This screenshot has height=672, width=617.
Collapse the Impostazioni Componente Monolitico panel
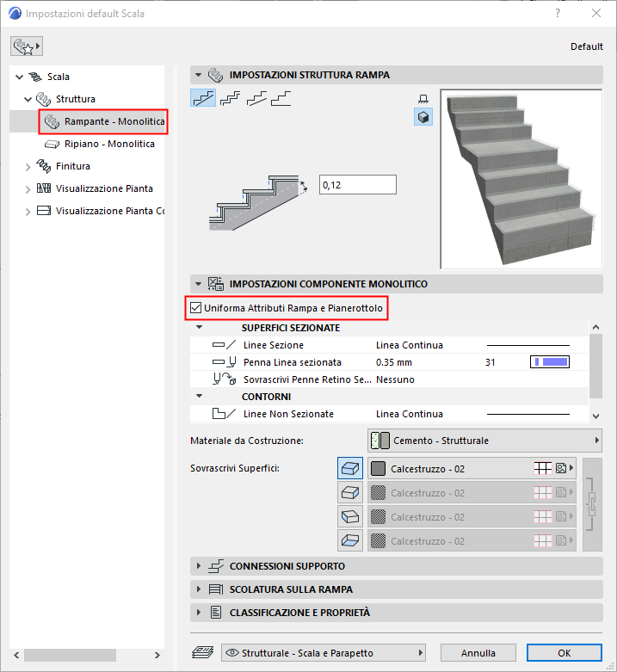coord(198,284)
